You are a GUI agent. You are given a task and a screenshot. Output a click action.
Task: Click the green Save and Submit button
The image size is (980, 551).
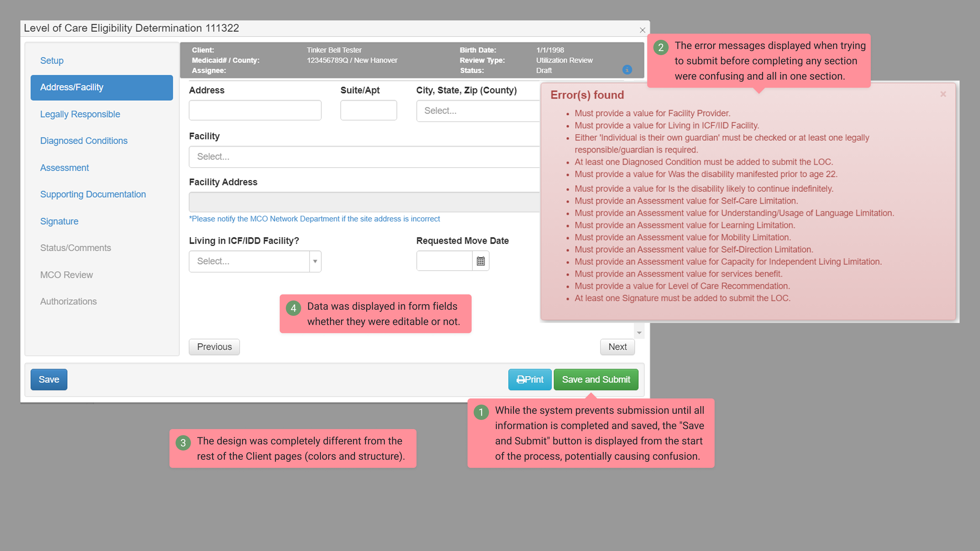coord(596,380)
